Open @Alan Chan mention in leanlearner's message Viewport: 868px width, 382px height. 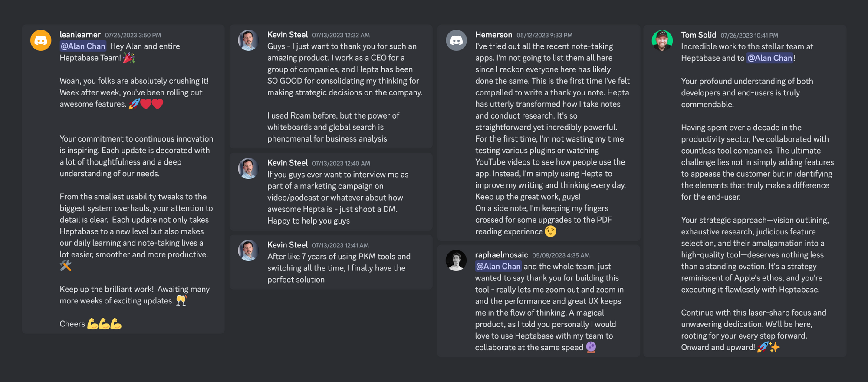click(83, 46)
